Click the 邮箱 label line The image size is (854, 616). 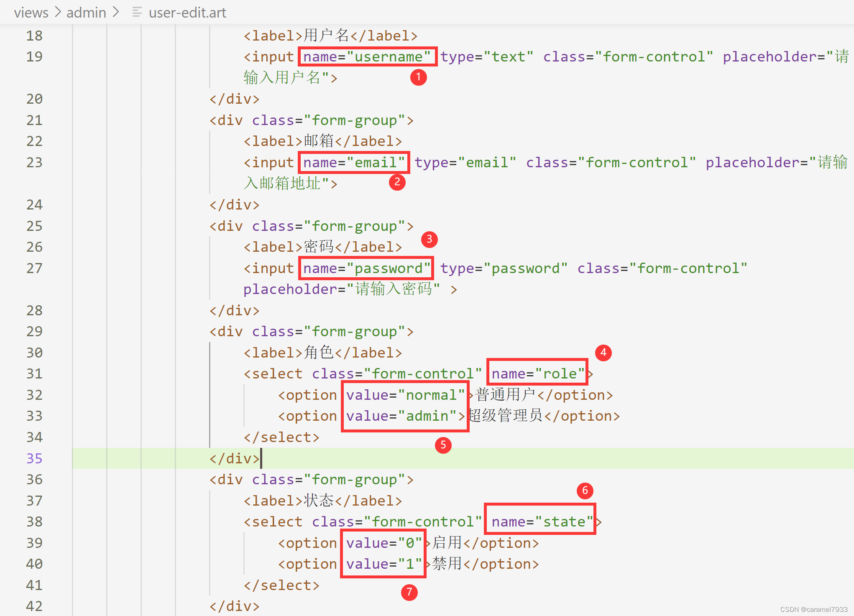pyautogui.click(x=323, y=141)
